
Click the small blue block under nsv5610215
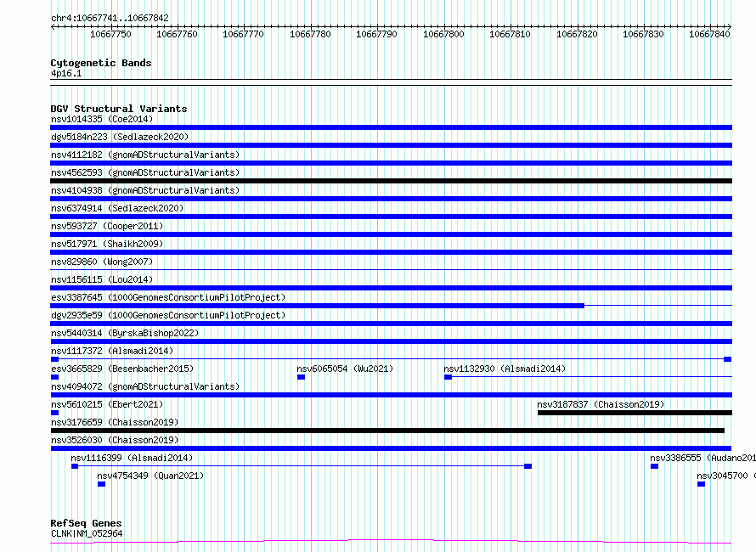tap(54, 413)
